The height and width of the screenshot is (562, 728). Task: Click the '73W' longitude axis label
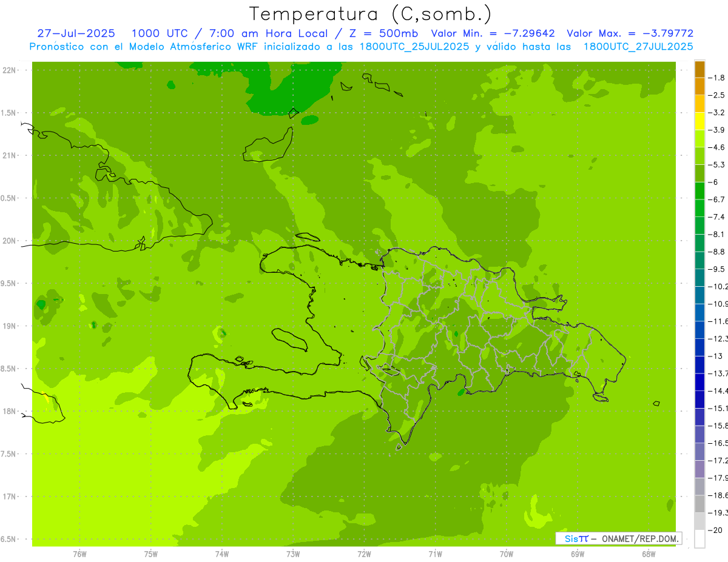coord(293,555)
